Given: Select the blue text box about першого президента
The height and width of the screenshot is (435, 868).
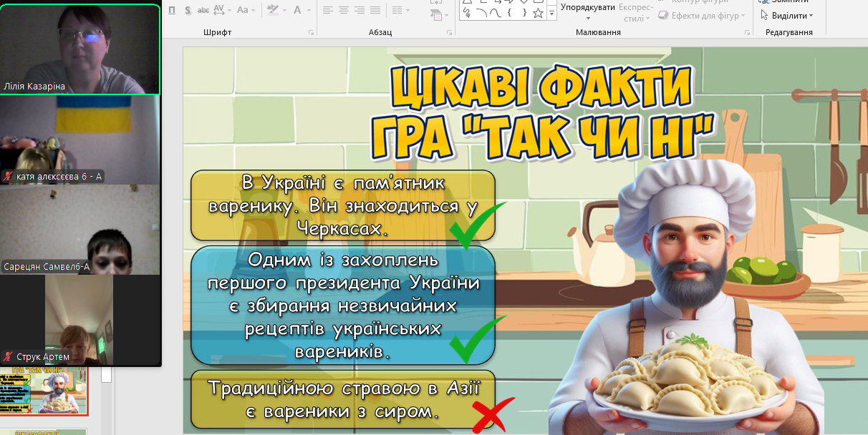Looking at the screenshot, I should 343,306.
